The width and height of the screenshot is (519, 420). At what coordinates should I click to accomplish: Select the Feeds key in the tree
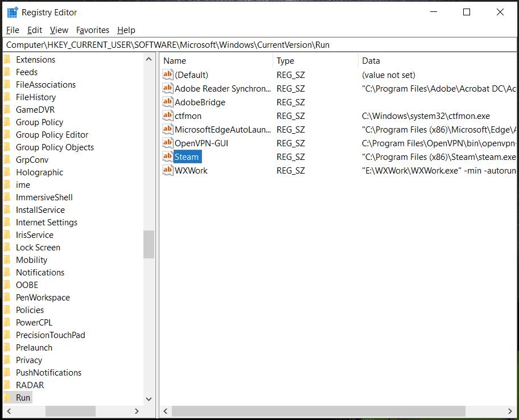(27, 72)
